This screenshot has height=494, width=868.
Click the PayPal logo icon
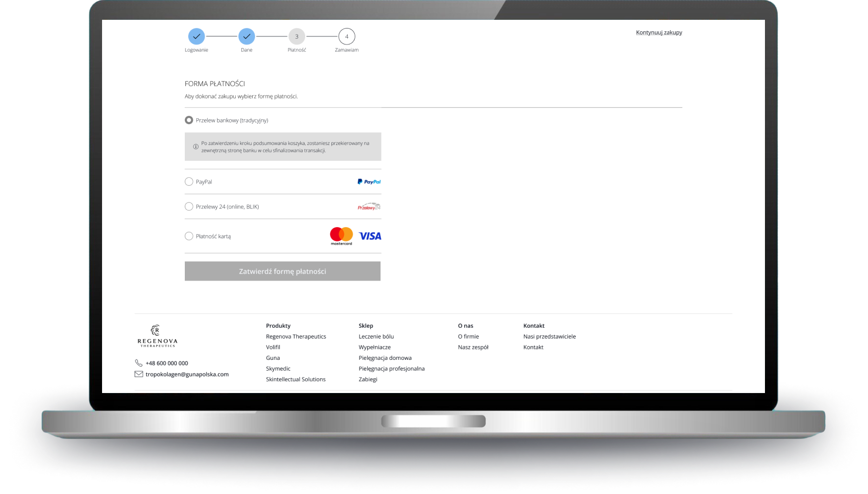click(x=369, y=182)
